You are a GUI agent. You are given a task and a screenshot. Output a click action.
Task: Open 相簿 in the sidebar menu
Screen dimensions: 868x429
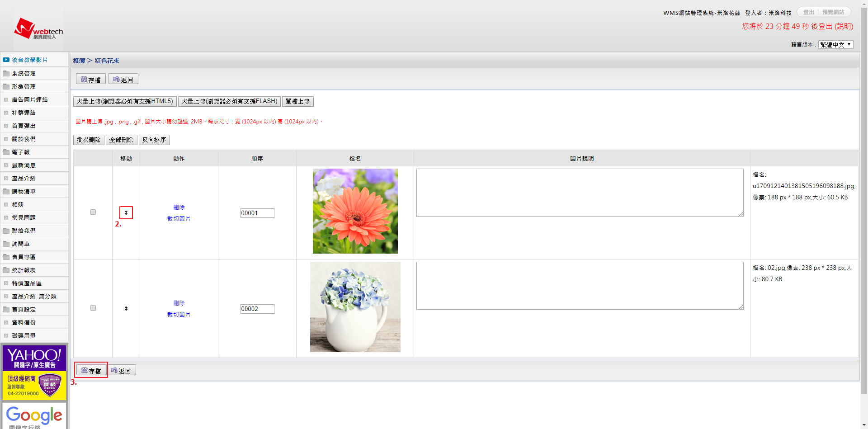[x=18, y=204]
